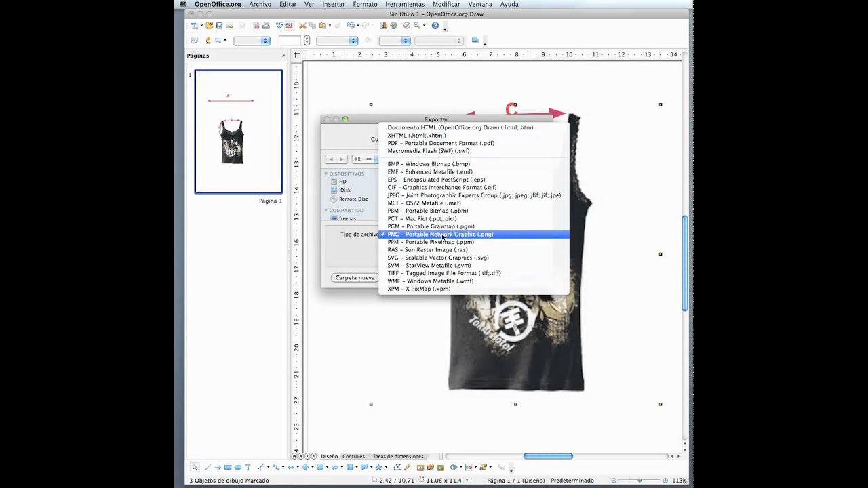The height and width of the screenshot is (488, 868).
Task: Open the Archivo menu
Action: click(260, 4)
